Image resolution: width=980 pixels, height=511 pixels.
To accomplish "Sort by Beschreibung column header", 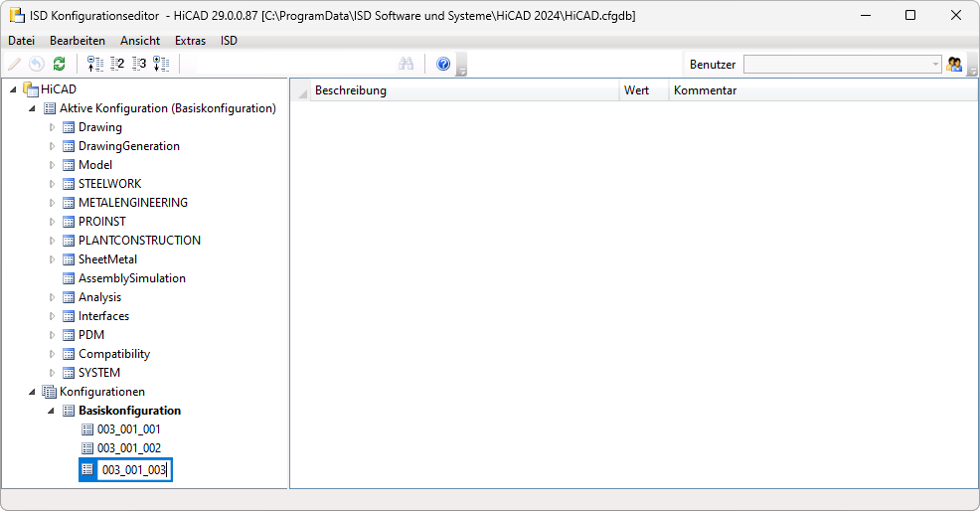I will [464, 90].
